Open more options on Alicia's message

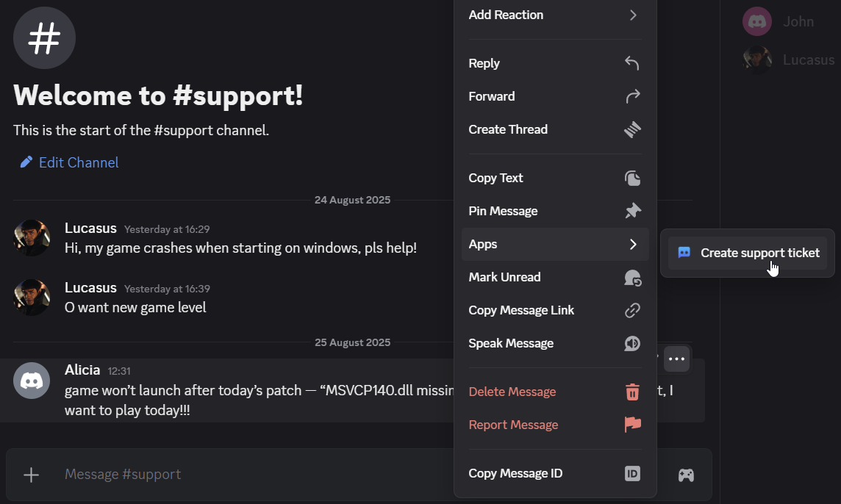[x=676, y=359]
